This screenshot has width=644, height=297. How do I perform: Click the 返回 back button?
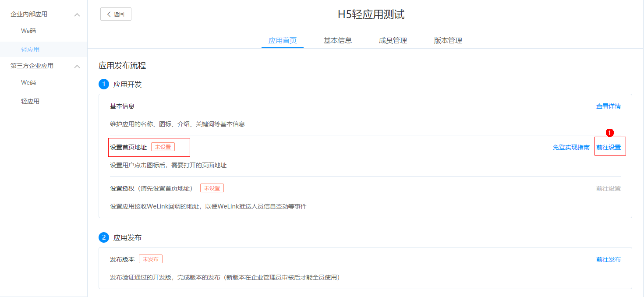(x=116, y=14)
